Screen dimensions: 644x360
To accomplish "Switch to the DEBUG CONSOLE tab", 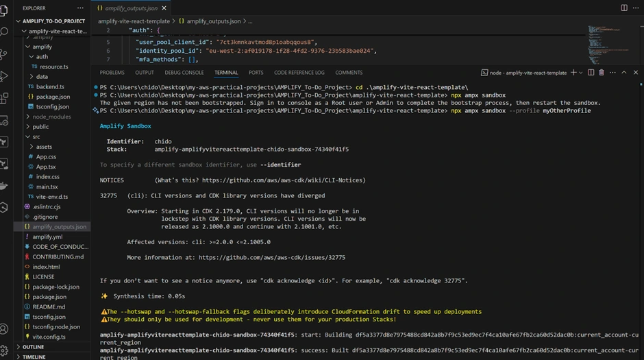I will pyautogui.click(x=184, y=73).
